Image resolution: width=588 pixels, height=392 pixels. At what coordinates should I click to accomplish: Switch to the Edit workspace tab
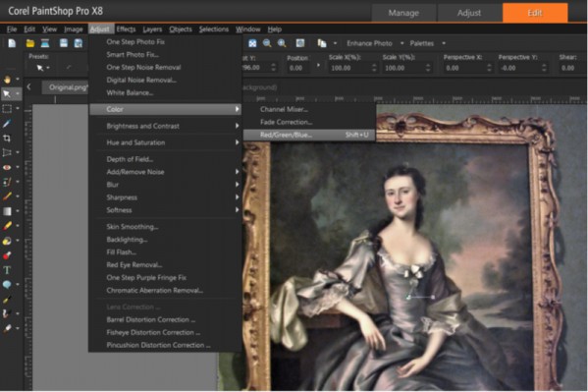535,13
